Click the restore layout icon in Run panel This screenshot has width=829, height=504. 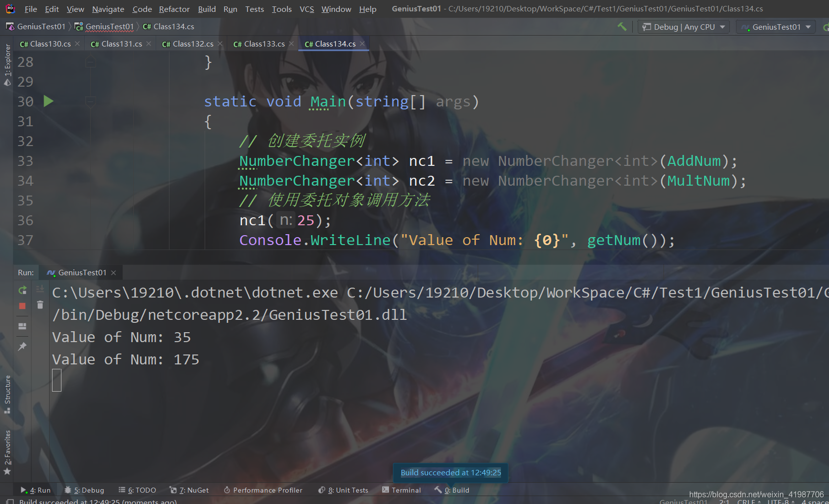pyautogui.click(x=22, y=326)
